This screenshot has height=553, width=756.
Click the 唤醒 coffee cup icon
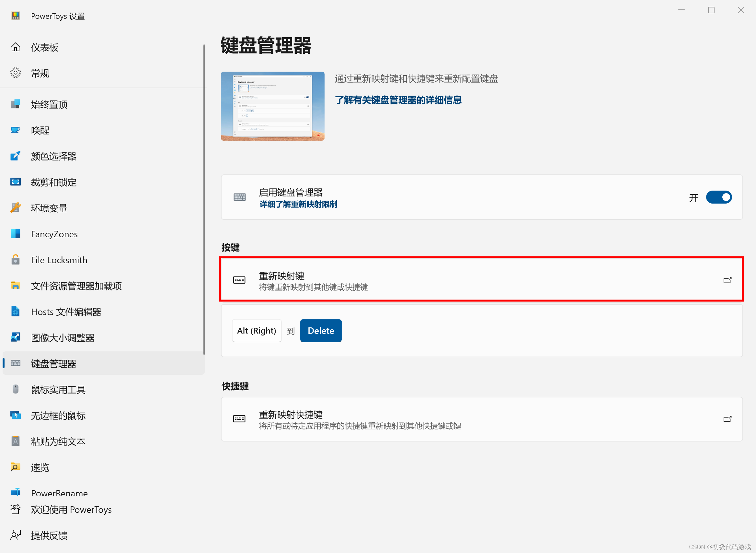[16, 130]
